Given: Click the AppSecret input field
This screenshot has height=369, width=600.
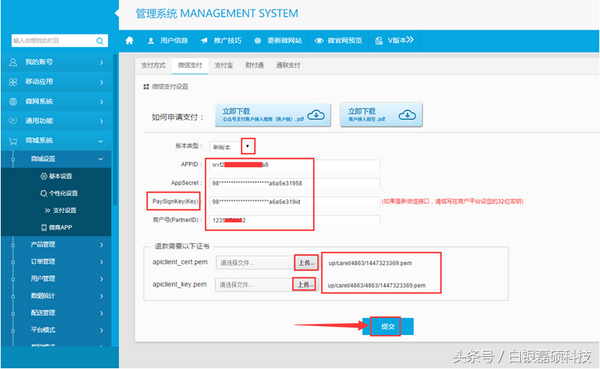Looking at the screenshot, I should [x=295, y=183].
